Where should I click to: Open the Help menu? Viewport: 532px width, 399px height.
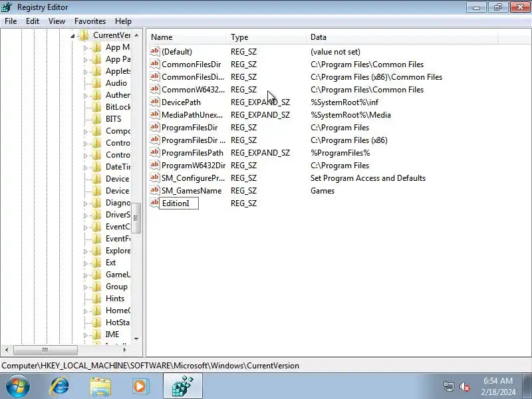pyautogui.click(x=123, y=21)
